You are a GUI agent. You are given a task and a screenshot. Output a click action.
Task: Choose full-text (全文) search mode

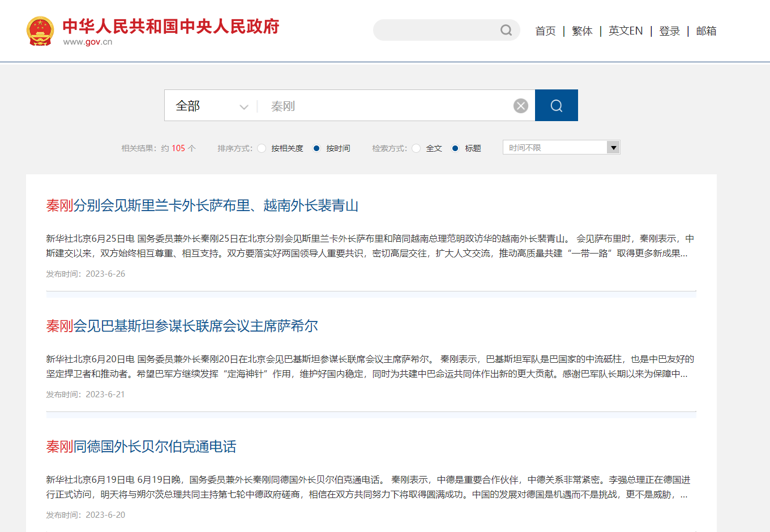pos(416,148)
